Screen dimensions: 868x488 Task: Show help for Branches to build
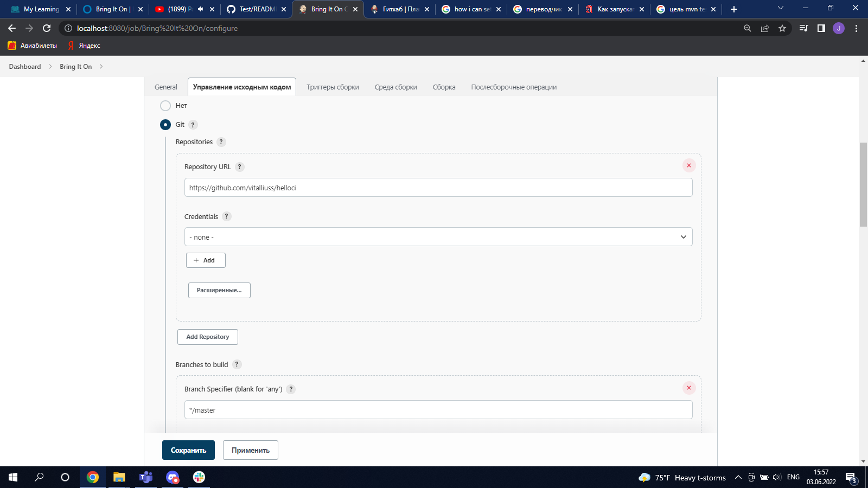[x=237, y=364]
